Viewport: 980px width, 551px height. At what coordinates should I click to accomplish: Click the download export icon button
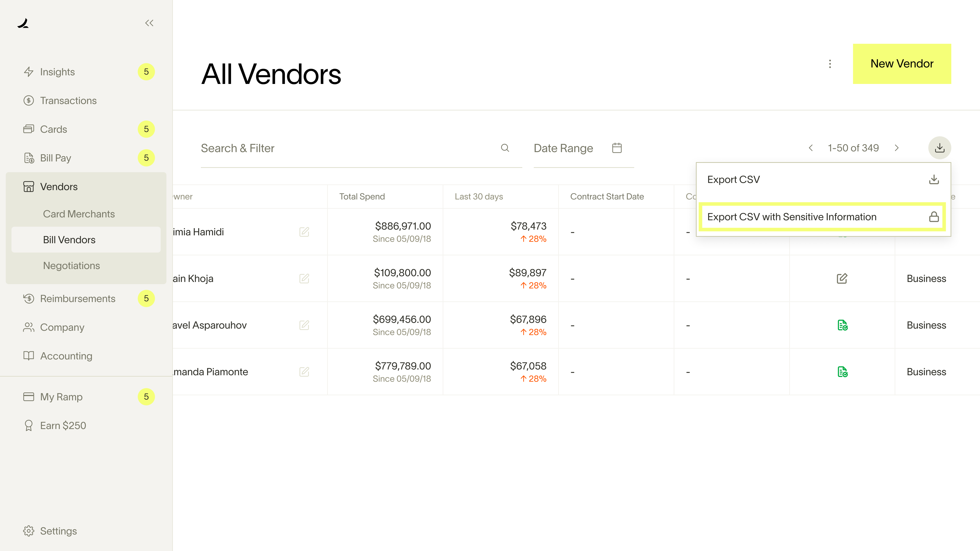(939, 148)
